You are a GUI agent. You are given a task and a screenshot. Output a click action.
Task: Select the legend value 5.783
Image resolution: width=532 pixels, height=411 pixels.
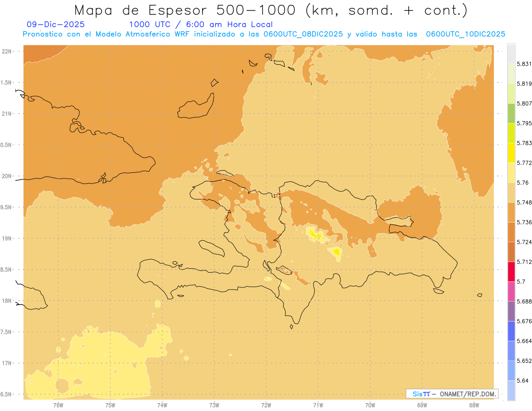[x=524, y=143]
